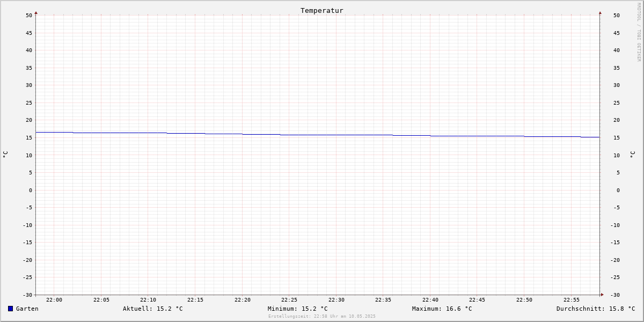This screenshot has height=322, width=644.
Task: Click the blue Garten legend color box
Action: point(10,309)
